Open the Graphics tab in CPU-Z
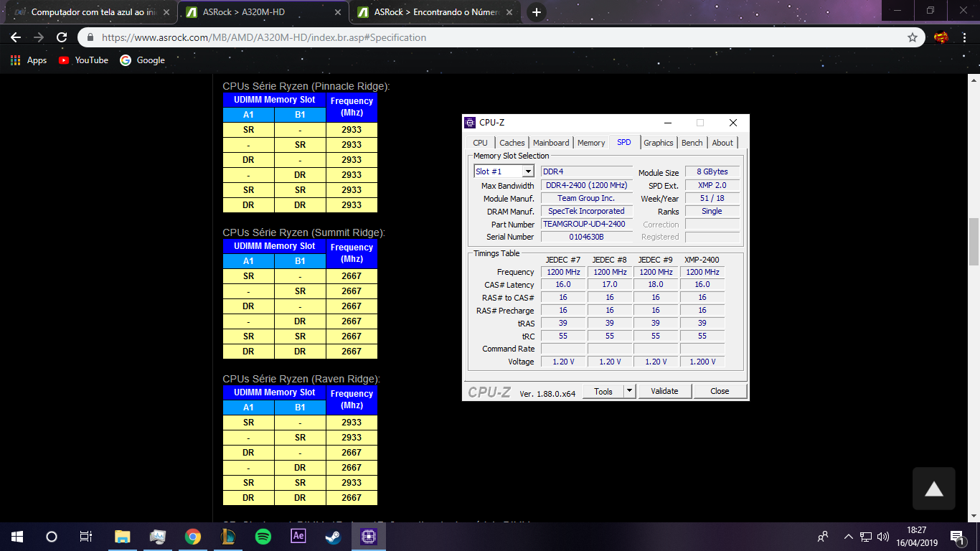This screenshot has height=551, width=980. point(658,143)
